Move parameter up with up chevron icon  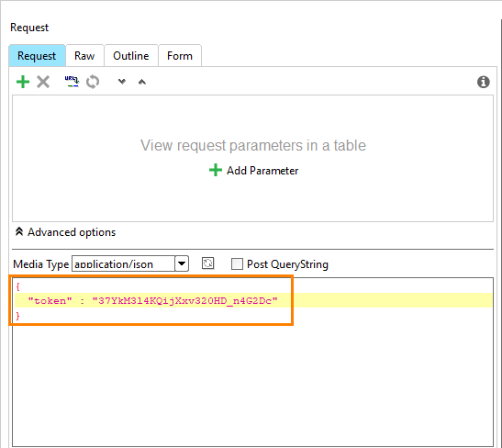pos(142,82)
